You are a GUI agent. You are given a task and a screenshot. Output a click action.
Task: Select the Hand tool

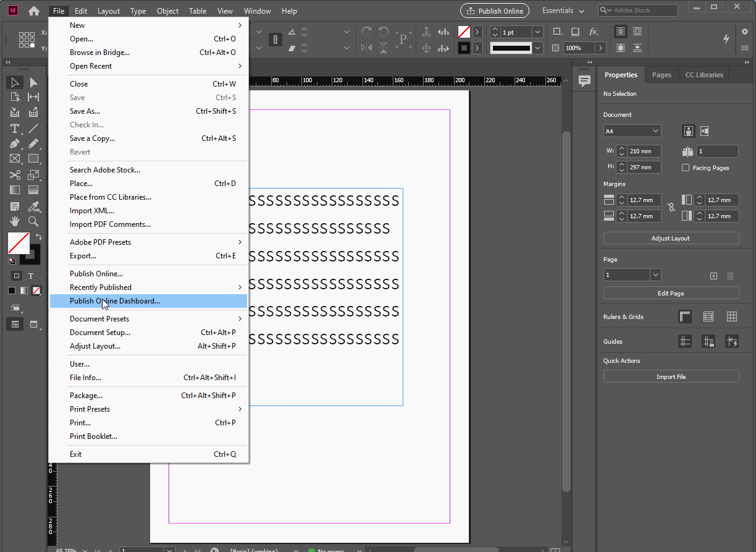click(x=15, y=221)
